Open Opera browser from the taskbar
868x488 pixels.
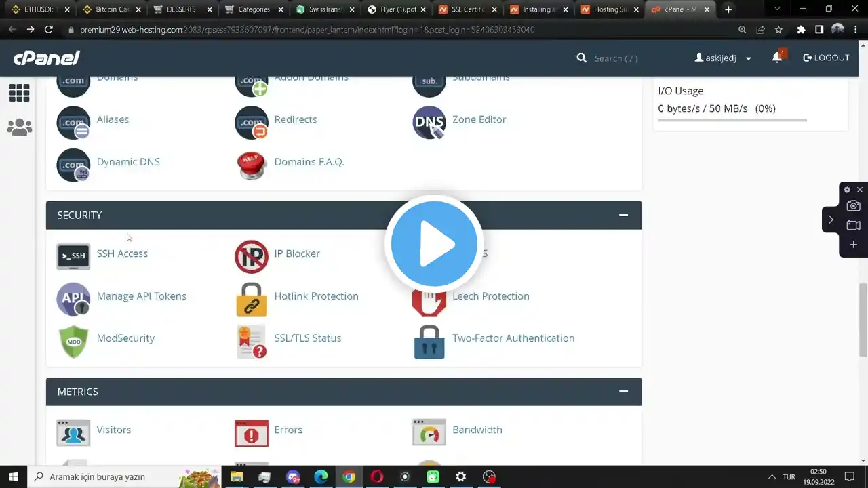coord(377,476)
